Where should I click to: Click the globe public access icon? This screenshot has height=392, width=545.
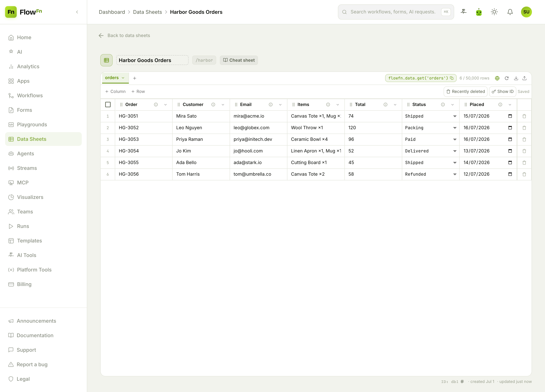click(x=497, y=78)
